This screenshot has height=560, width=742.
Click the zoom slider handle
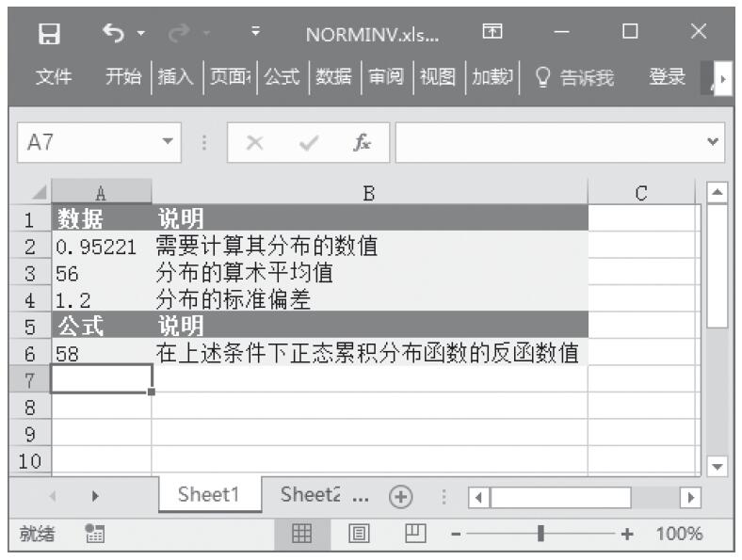click(x=540, y=534)
